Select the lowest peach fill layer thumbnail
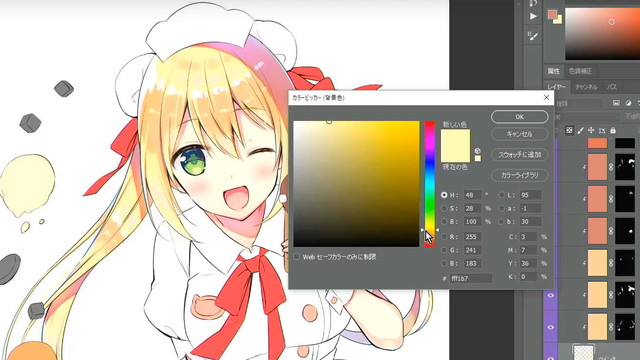 click(x=597, y=327)
